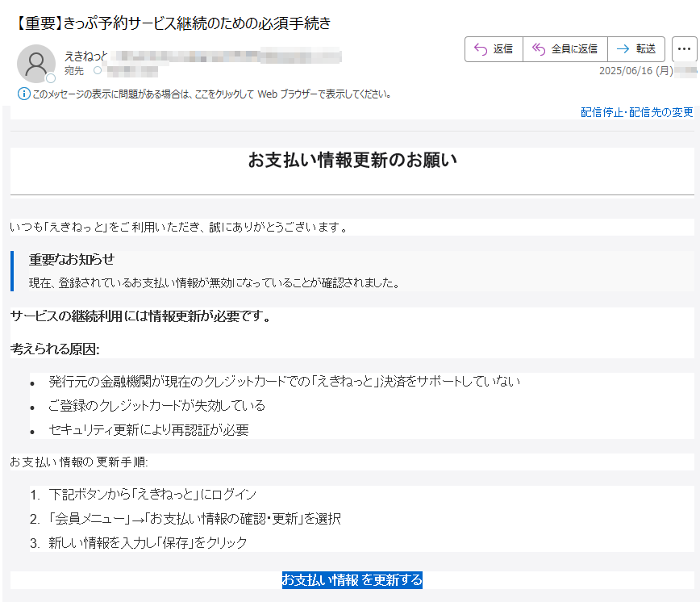Click notice text 現在、登録されているお支払い情報が無効

tap(215, 283)
